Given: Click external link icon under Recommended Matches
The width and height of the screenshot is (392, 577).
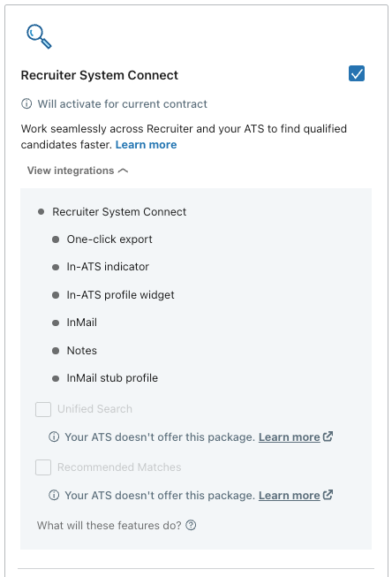Looking at the screenshot, I should coord(328,495).
